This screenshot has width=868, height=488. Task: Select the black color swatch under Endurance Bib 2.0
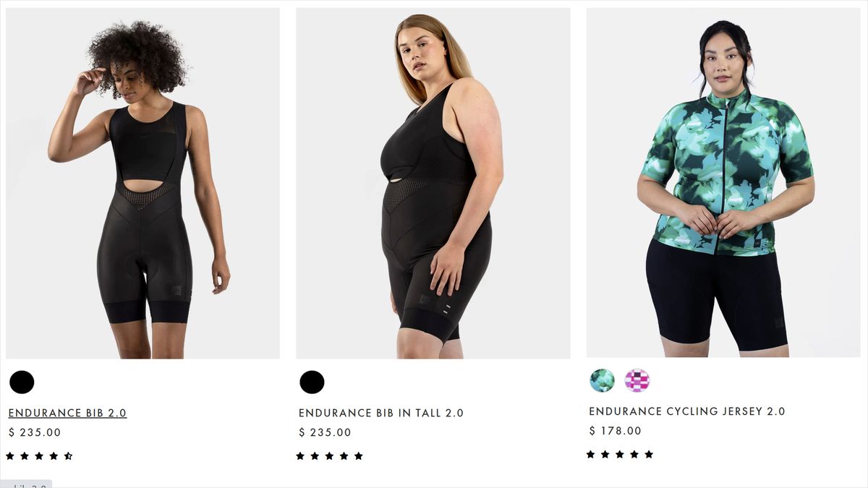tap(22, 382)
